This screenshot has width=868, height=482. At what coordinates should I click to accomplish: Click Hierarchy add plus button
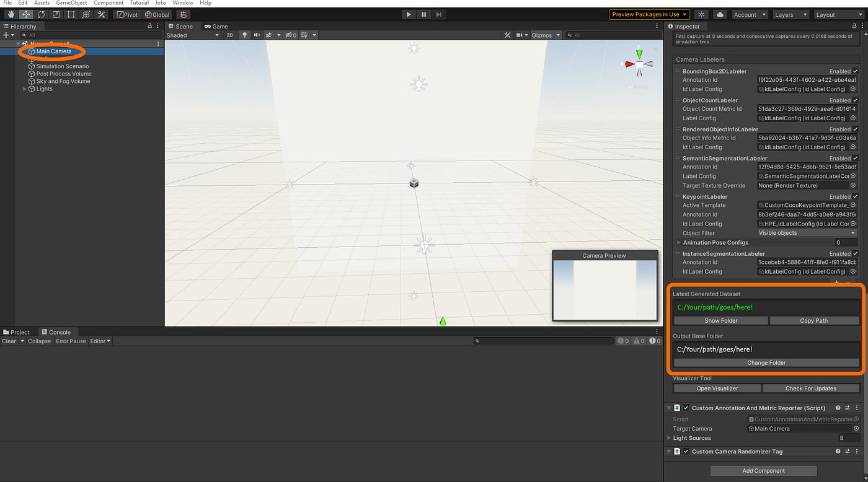pos(6,35)
